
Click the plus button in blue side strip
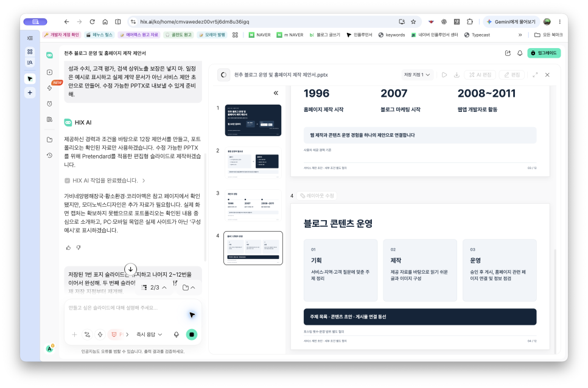click(x=30, y=92)
